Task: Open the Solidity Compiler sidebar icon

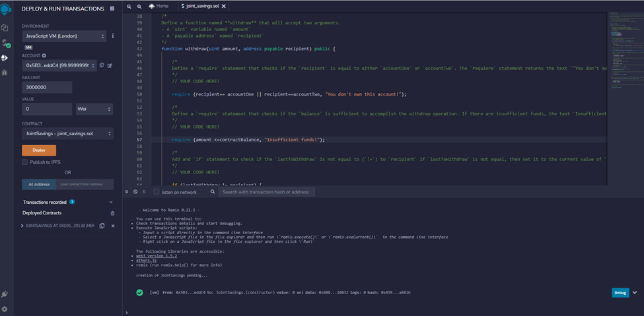Action: pyautogui.click(x=5, y=44)
